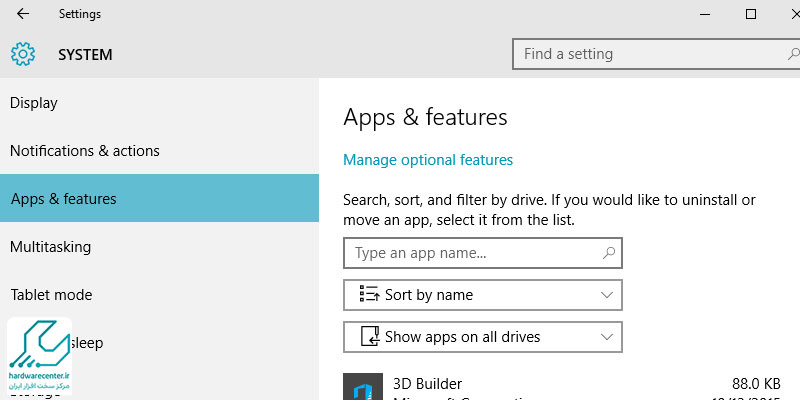
Task: Click the search icon in app name box
Action: [x=608, y=253]
